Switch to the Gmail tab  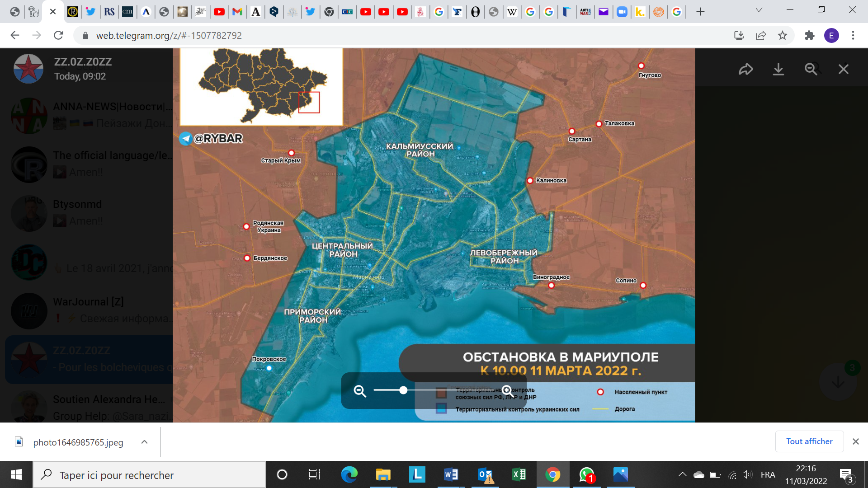[237, 12]
